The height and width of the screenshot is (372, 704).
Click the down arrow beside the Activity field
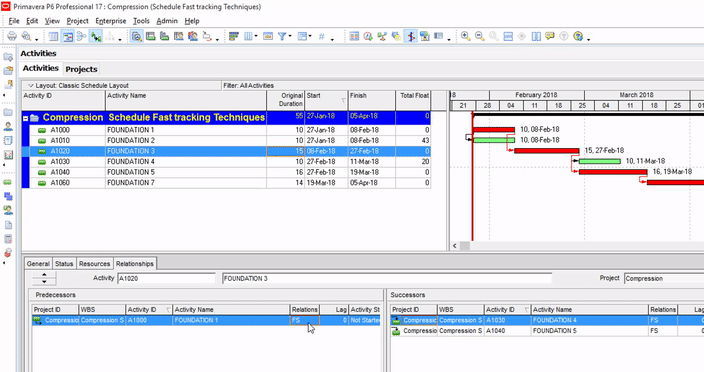coord(44,282)
